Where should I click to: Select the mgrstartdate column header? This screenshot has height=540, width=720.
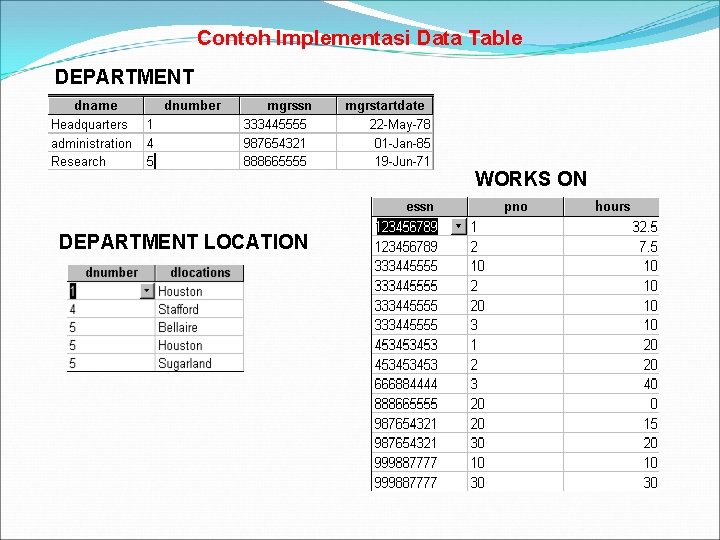[x=385, y=105]
